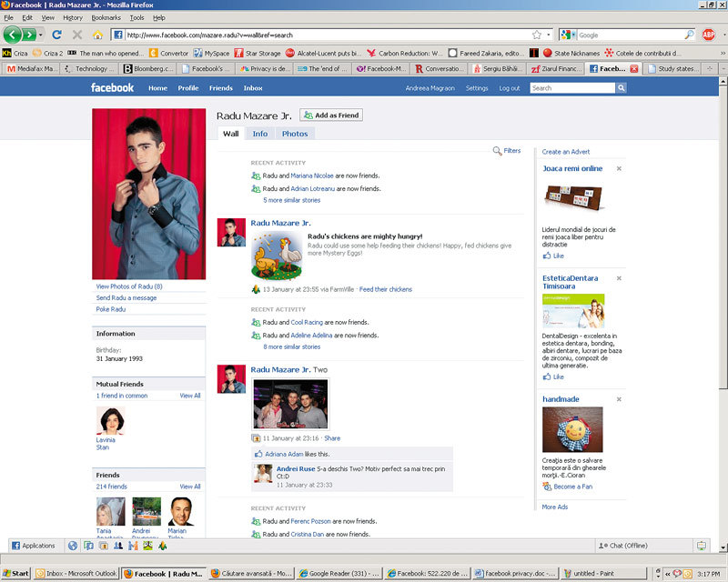This screenshot has width=728, height=582.
Task: Open Settings in the Facebook header
Action: pyautogui.click(x=477, y=87)
